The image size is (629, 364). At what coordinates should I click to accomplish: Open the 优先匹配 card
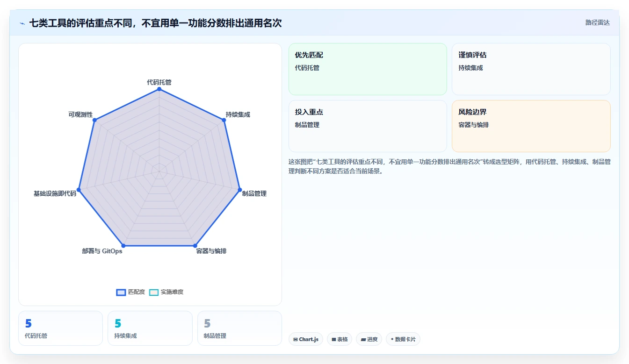[x=368, y=69]
